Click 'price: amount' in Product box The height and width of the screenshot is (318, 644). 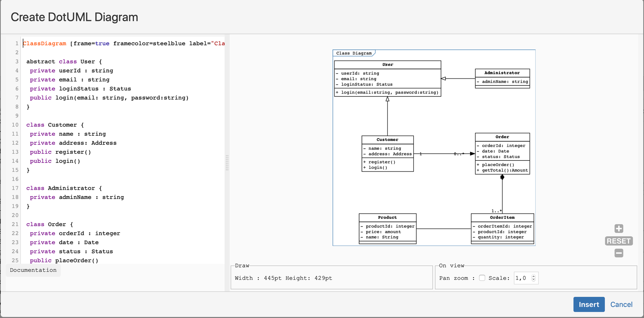point(383,232)
